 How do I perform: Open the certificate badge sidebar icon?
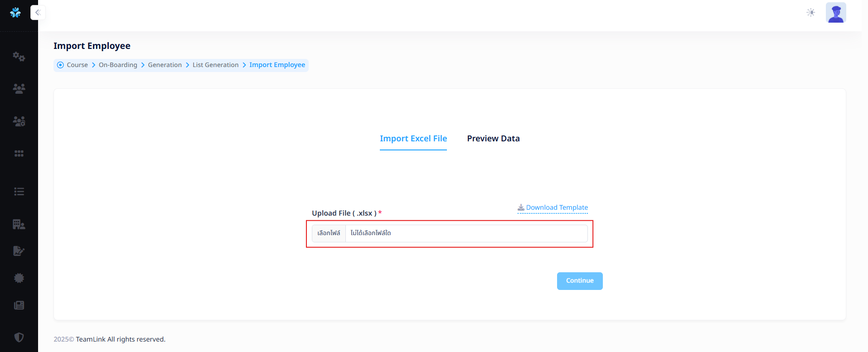[x=19, y=278]
